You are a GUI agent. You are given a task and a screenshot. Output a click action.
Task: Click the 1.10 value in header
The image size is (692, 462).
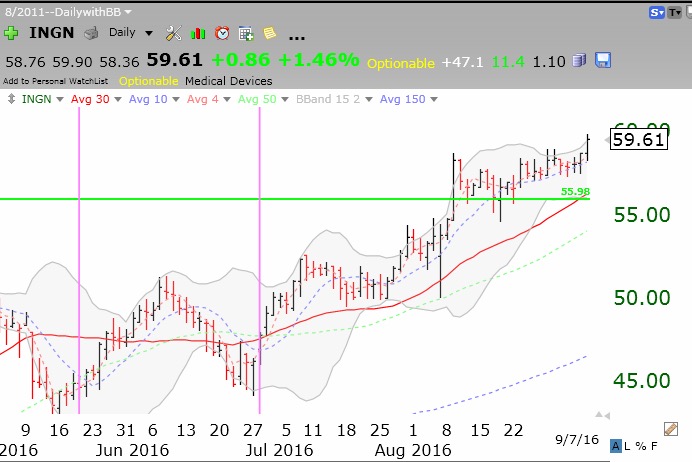[549, 62]
